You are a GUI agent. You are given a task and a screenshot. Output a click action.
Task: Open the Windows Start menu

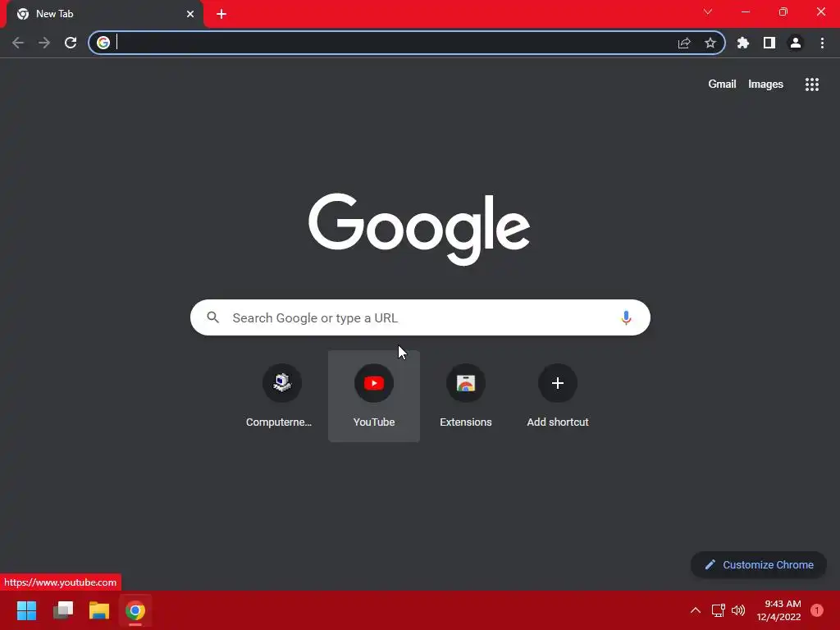click(27, 610)
